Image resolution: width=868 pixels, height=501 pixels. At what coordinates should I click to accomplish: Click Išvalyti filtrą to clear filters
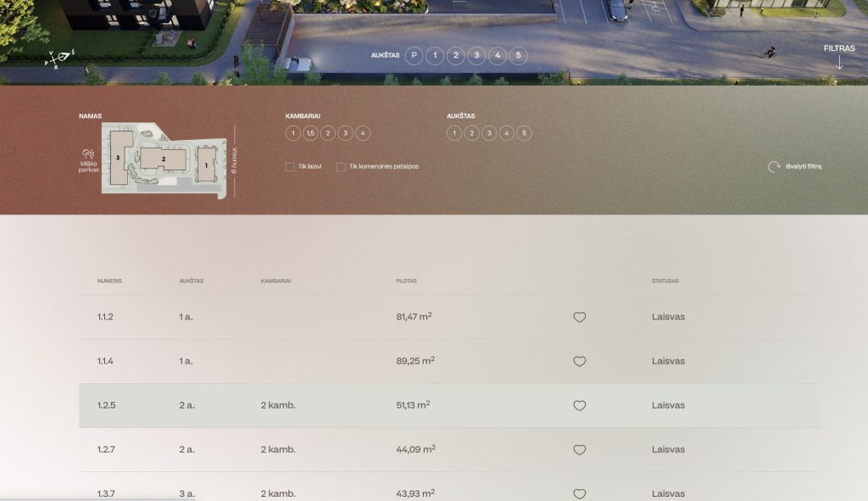[x=804, y=167]
